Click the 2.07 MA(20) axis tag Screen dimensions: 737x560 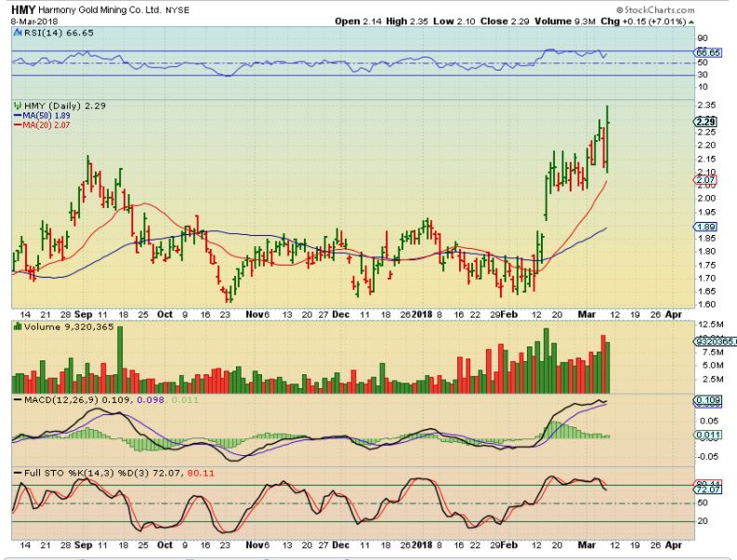click(705, 179)
